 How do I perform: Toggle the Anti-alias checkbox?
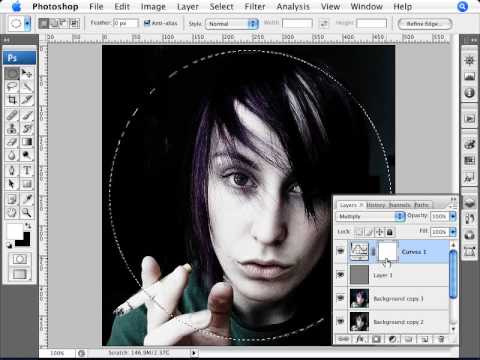point(147,23)
